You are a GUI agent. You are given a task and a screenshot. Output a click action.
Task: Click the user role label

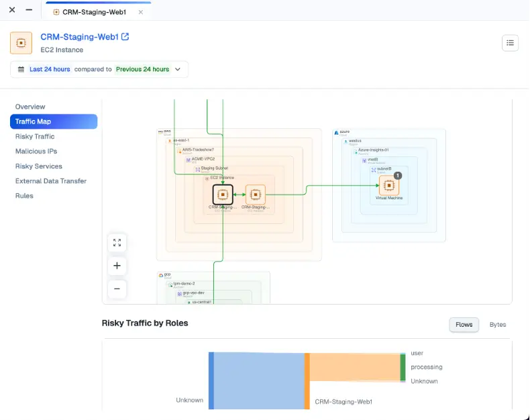coord(417,353)
